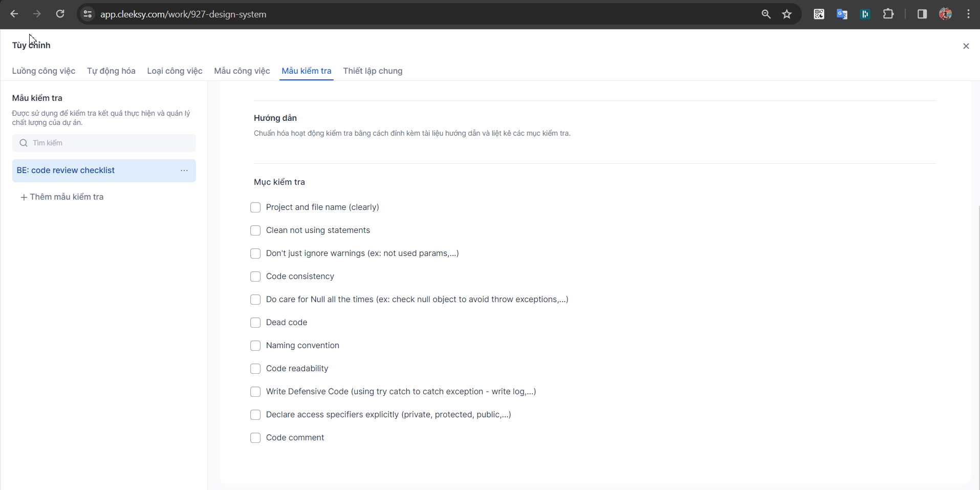The width and height of the screenshot is (980, 490).
Task: Open the browser Extensions puzzle menu
Action: [889, 14]
